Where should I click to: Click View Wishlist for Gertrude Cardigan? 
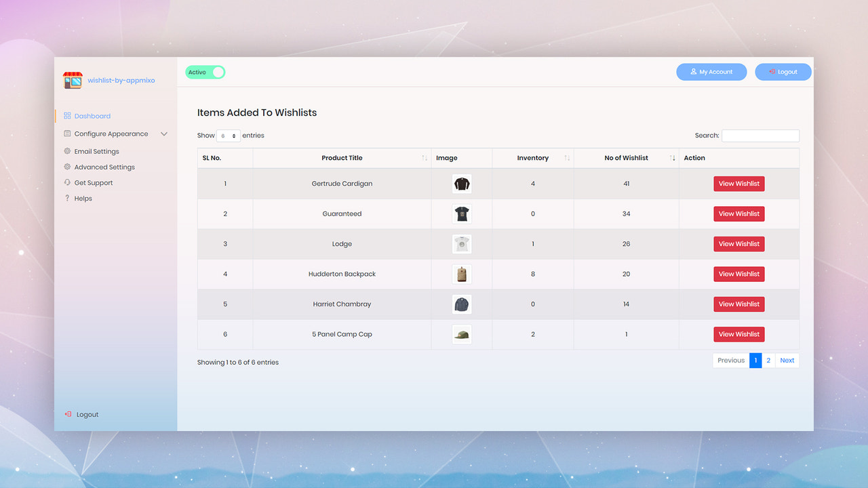point(738,183)
